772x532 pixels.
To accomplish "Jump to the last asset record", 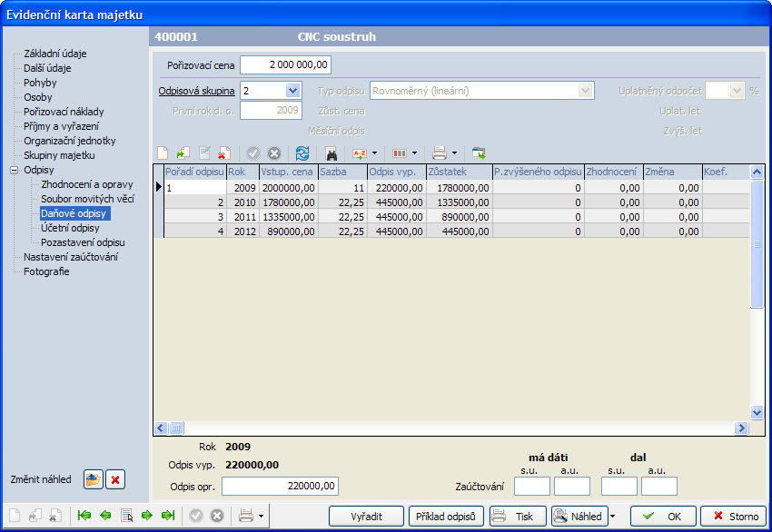I will pyautogui.click(x=168, y=516).
